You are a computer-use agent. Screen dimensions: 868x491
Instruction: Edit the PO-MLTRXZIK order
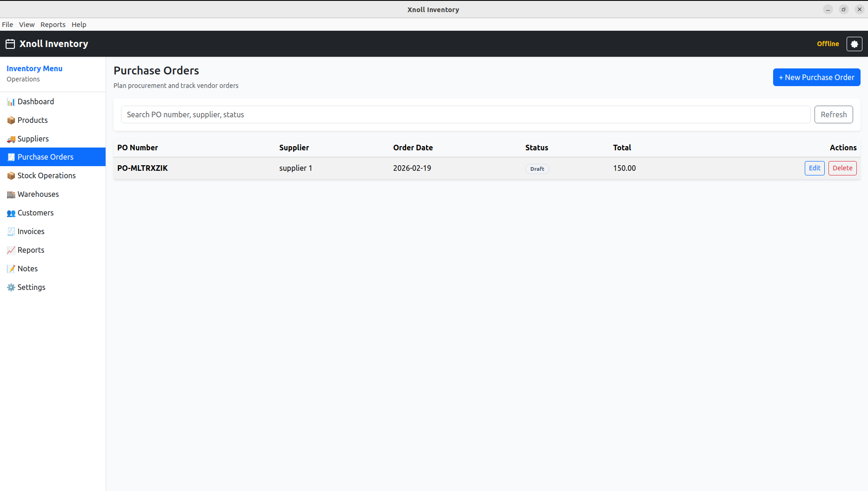[x=815, y=168]
